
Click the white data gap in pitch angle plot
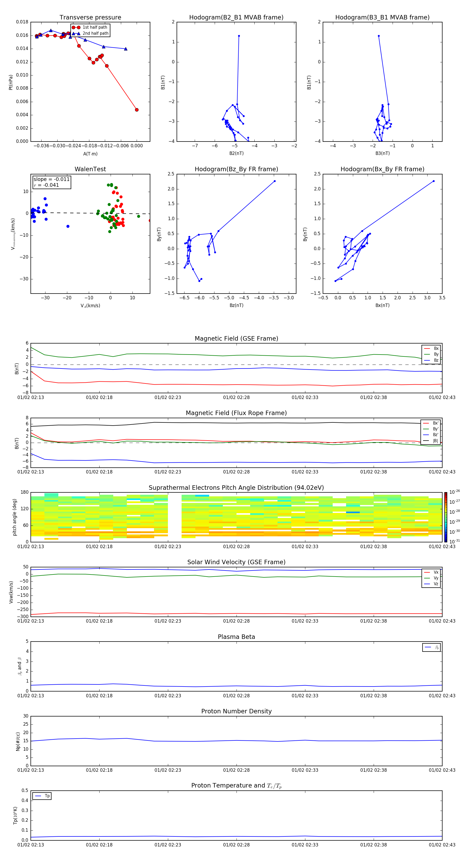(x=175, y=517)
